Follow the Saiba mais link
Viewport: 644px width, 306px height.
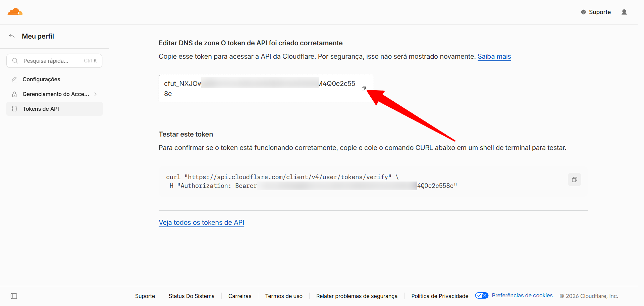pyautogui.click(x=494, y=56)
